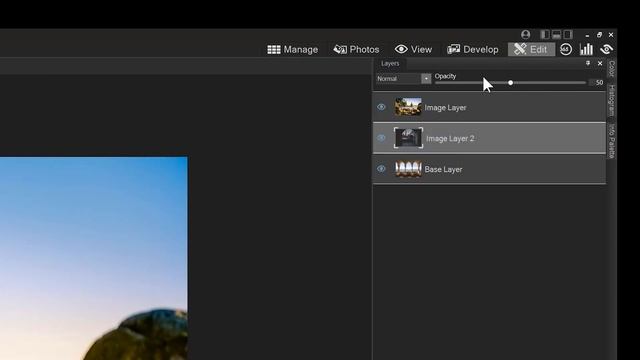The width and height of the screenshot is (640, 360).
Task: Pin the Layers panel
Action: pyautogui.click(x=588, y=63)
